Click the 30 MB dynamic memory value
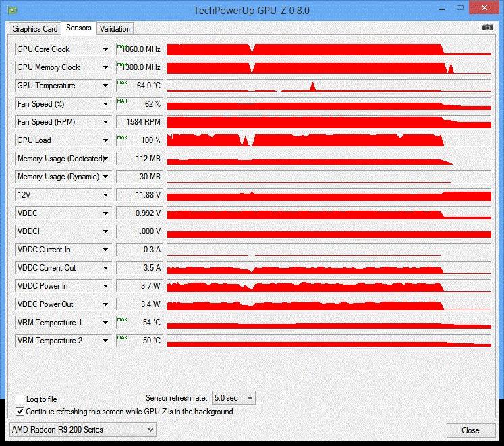Image resolution: width=504 pixels, height=446 pixels. pos(139,177)
